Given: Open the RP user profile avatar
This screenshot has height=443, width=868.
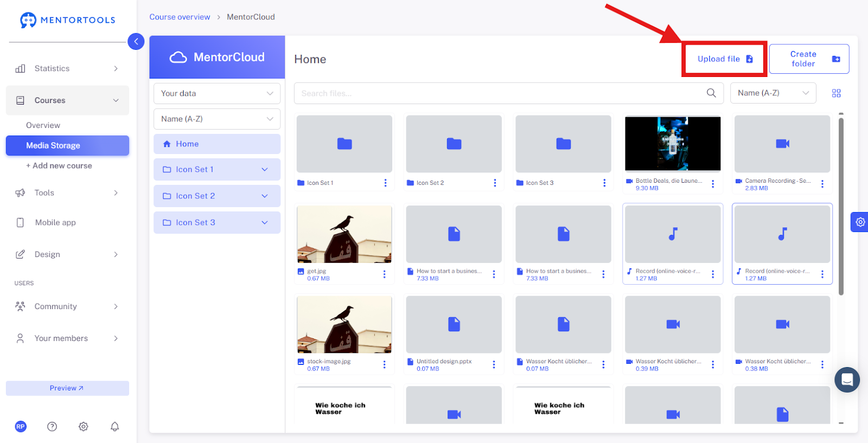Looking at the screenshot, I should [21, 427].
